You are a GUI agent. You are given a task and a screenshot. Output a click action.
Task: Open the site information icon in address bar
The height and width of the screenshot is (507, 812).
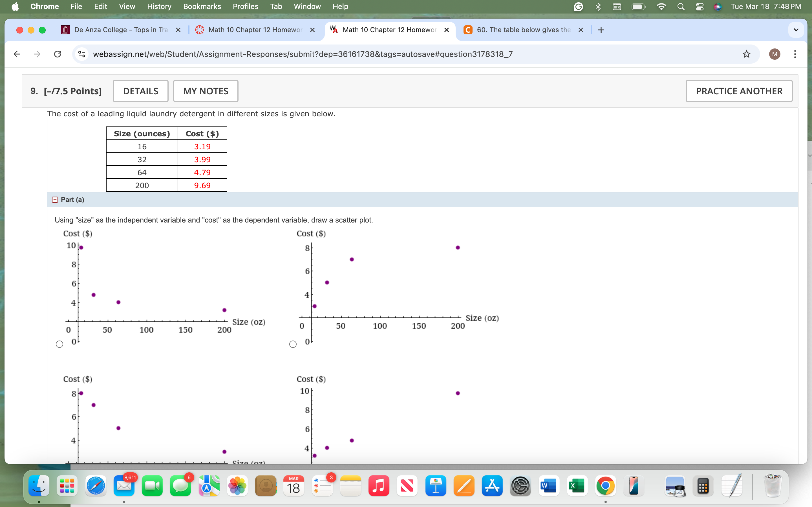(81, 54)
